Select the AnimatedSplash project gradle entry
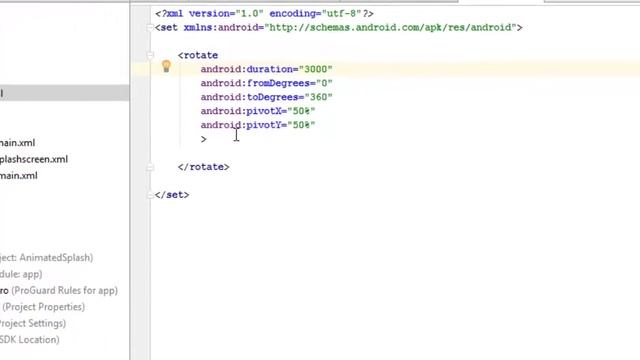 [x=46, y=258]
